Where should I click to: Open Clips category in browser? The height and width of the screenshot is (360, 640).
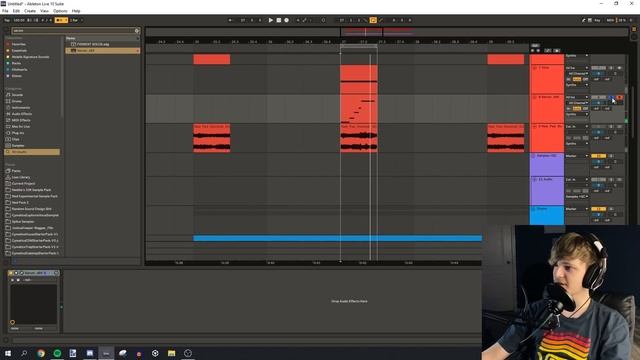(16, 139)
